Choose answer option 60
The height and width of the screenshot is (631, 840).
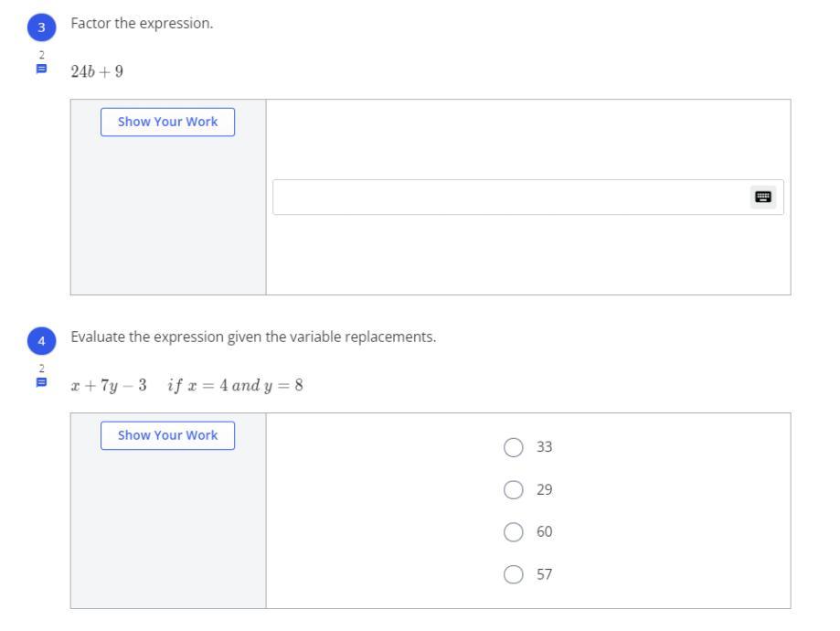(x=514, y=532)
